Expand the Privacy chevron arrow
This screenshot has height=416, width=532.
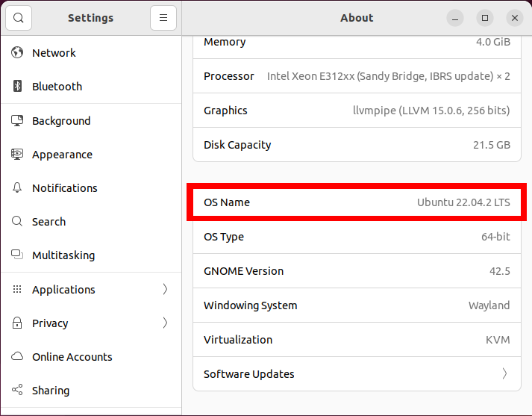(x=165, y=323)
